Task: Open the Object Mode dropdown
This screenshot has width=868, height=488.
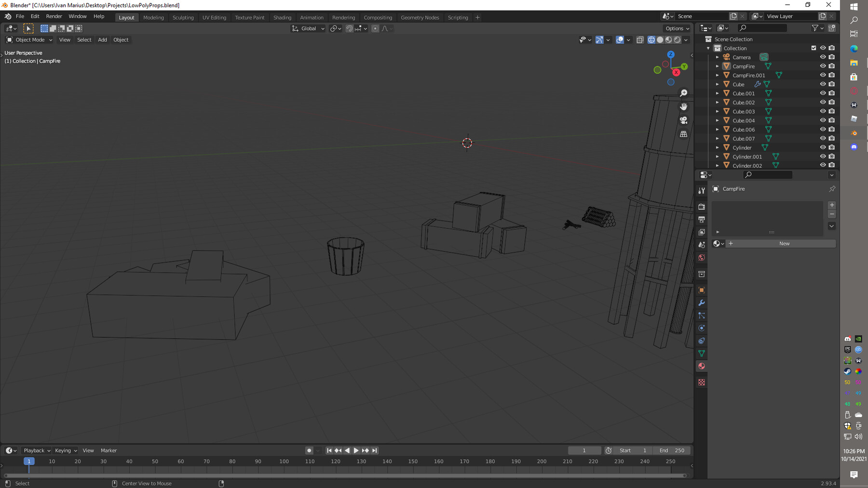Action: [29, 40]
